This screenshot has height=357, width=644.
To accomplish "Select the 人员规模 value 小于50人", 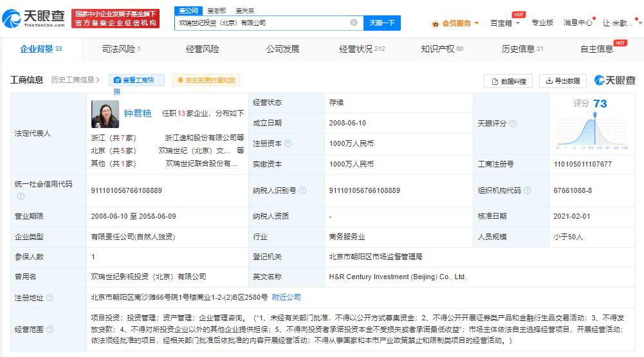I will click(569, 237).
